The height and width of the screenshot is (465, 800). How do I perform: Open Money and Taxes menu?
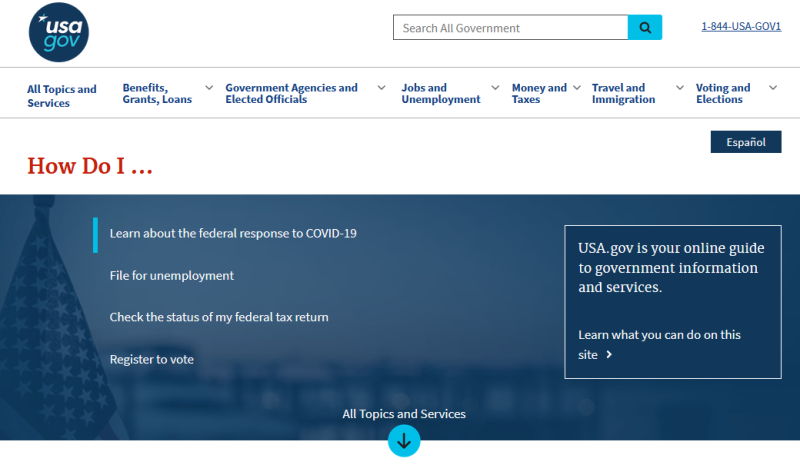[539, 93]
